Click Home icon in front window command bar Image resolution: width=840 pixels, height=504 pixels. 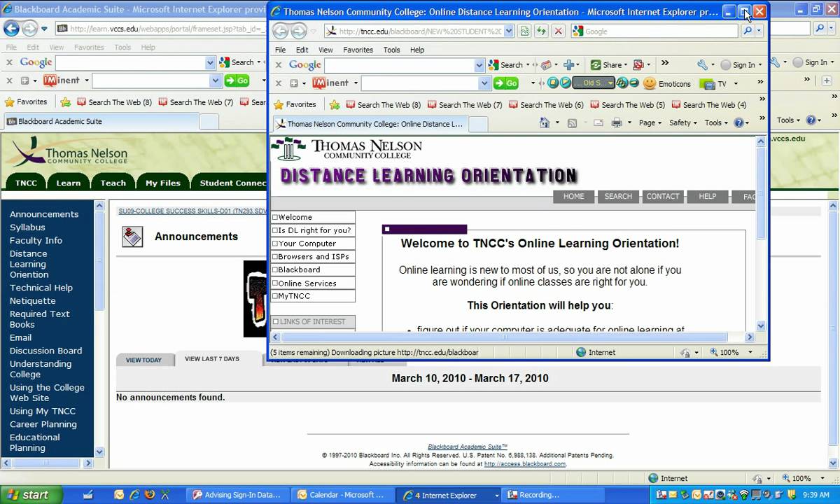click(545, 122)
